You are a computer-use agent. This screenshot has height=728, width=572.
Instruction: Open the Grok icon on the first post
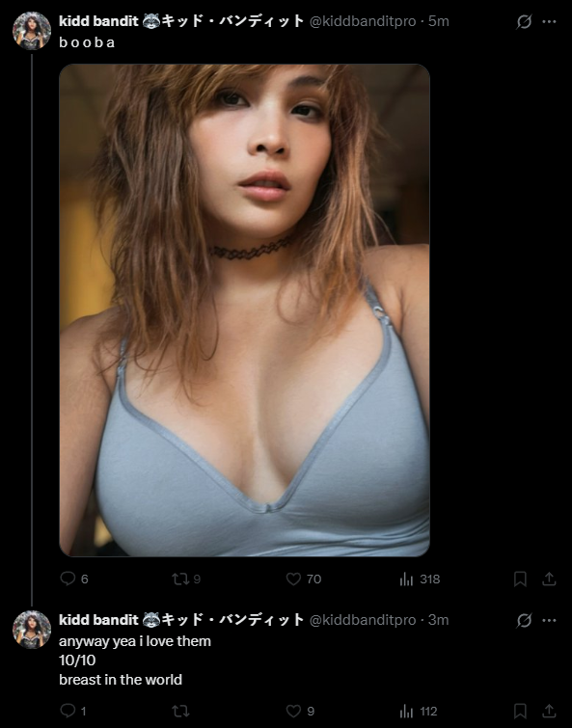(x=524, y=22)
